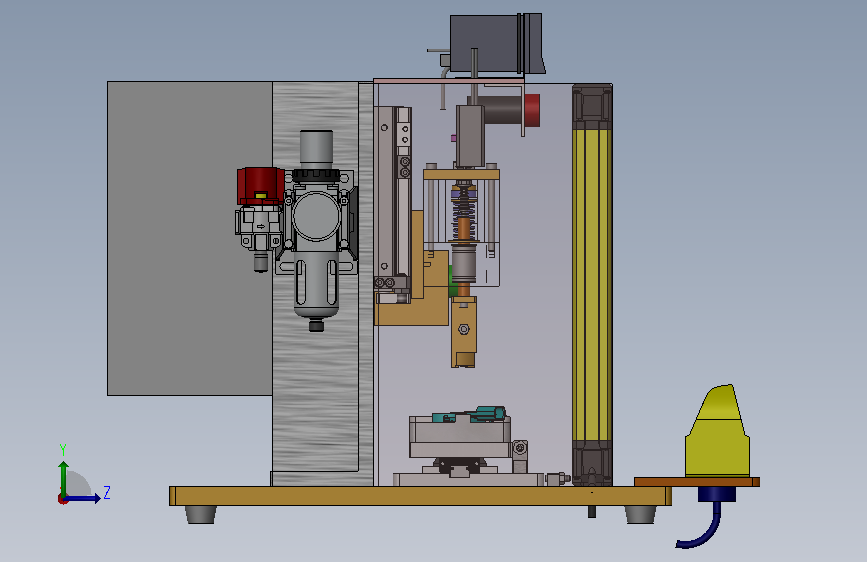Select the yellow foot pedal switch
Image resolution: width=867 pixels, height=562 pixels.
[717, 431]
